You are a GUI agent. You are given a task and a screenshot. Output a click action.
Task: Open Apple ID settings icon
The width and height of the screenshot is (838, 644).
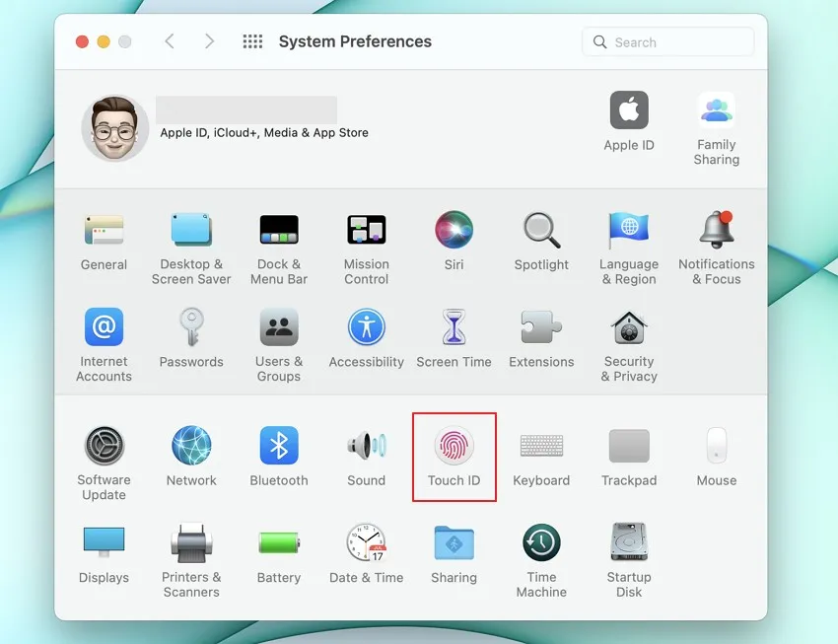pyautogui.click(x=629, y=110)
